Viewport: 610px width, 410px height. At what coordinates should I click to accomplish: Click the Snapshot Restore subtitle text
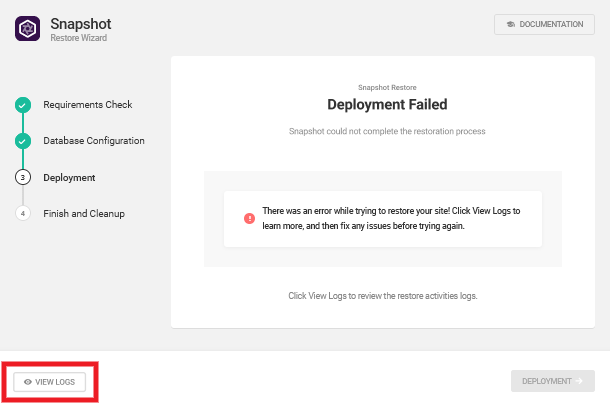387,88
